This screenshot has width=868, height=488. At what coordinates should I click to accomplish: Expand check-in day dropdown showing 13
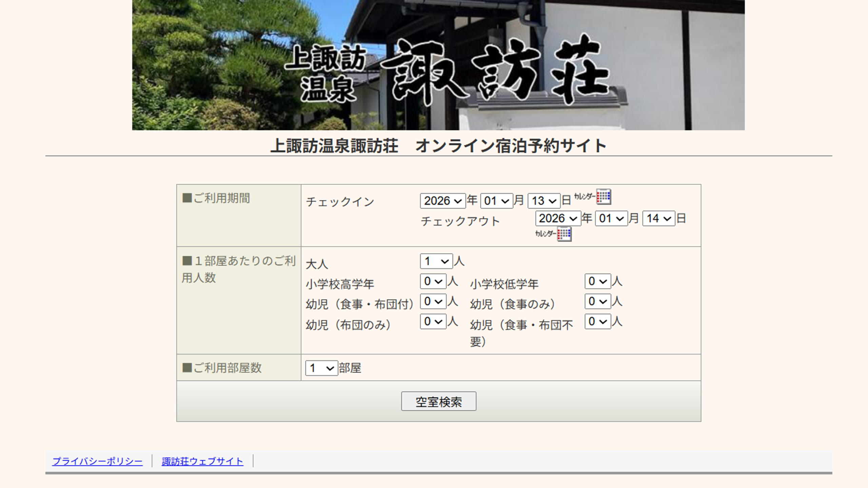544,201
